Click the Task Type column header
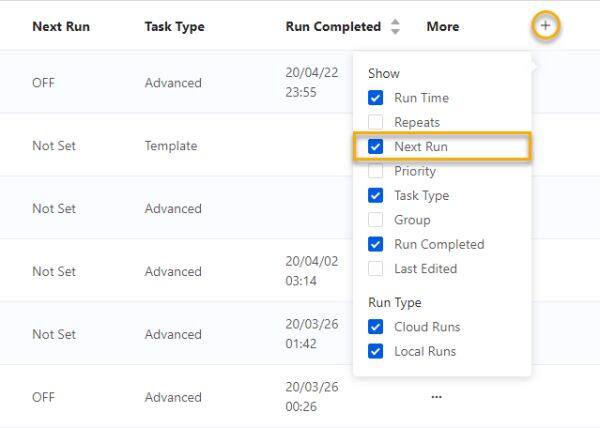This screenshot has width=600, height=428. coord(174,26)
